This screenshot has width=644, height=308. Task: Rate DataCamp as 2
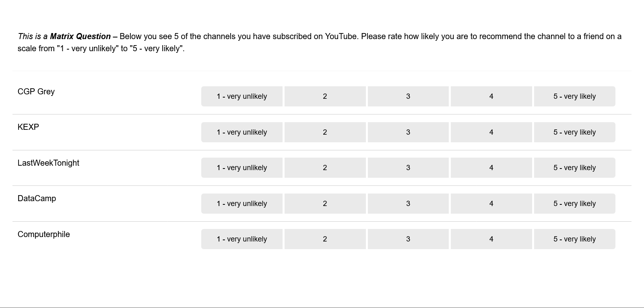click(325, 203)
